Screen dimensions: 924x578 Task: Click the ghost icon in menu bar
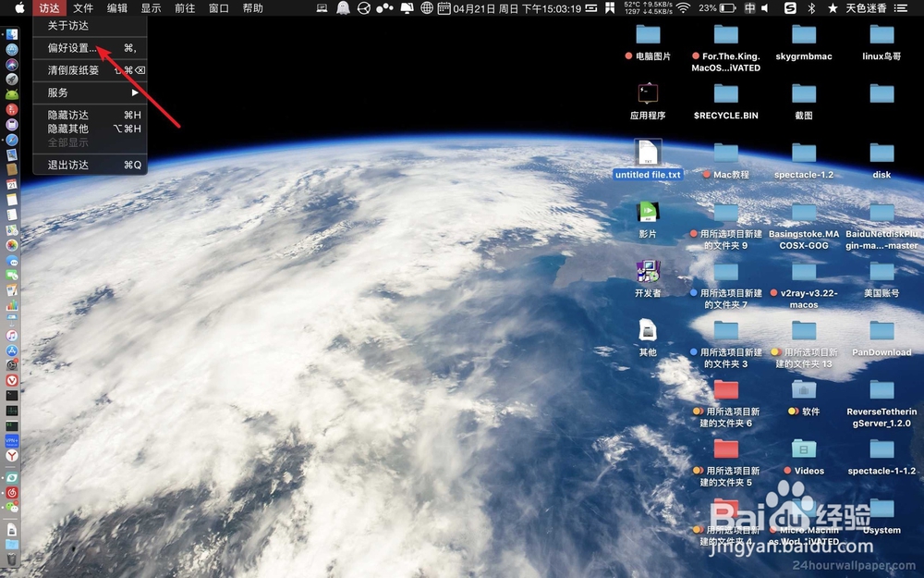coord(343,8)
